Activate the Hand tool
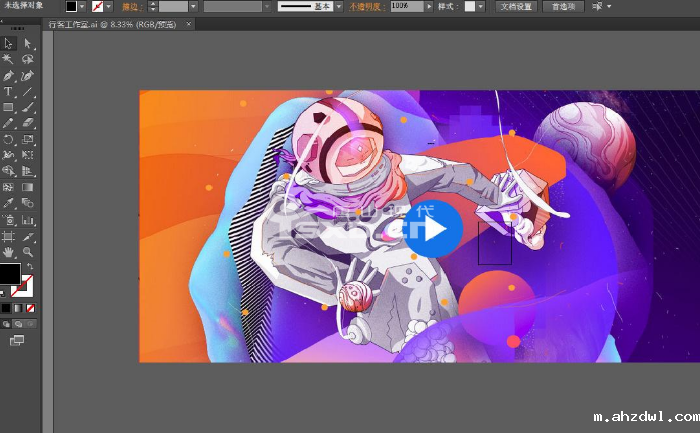 click(x=8, y=252)
